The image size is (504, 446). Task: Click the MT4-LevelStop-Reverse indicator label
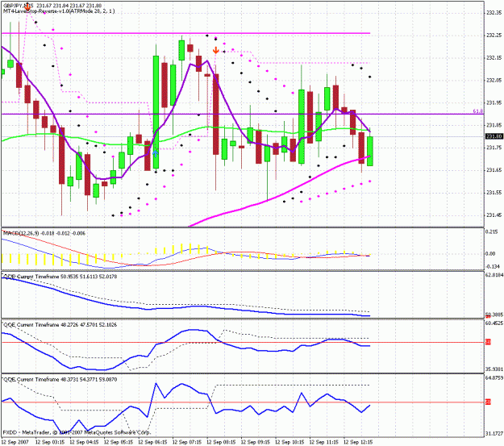59,11
